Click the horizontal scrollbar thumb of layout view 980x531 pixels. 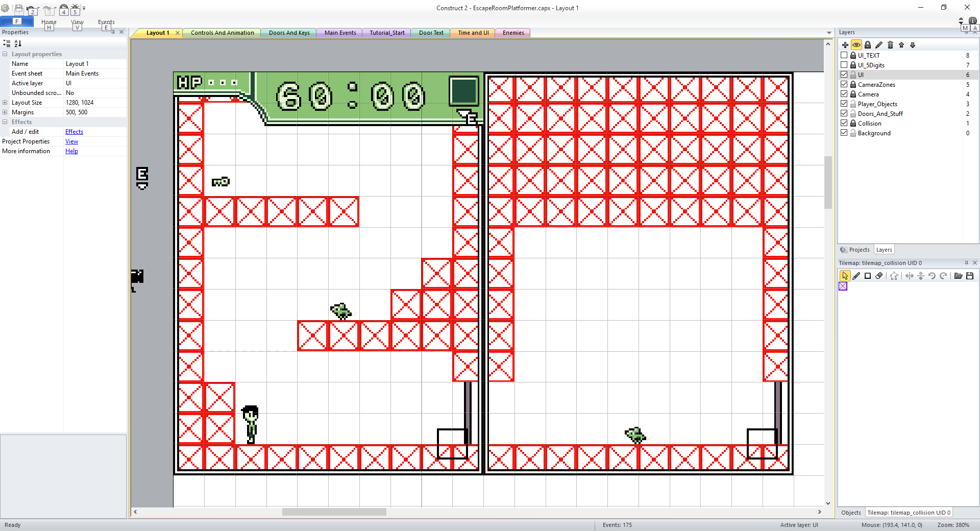tap(334, 512)
